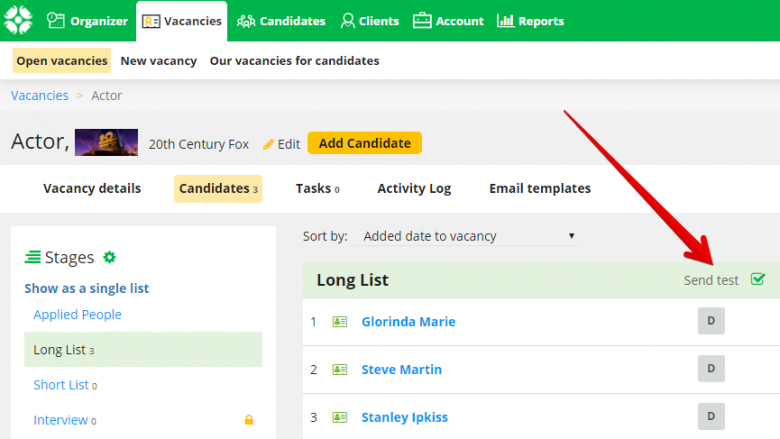Screen dimensions: 780x439
Task: Open the Email templates tab
Action: [540, 188]
